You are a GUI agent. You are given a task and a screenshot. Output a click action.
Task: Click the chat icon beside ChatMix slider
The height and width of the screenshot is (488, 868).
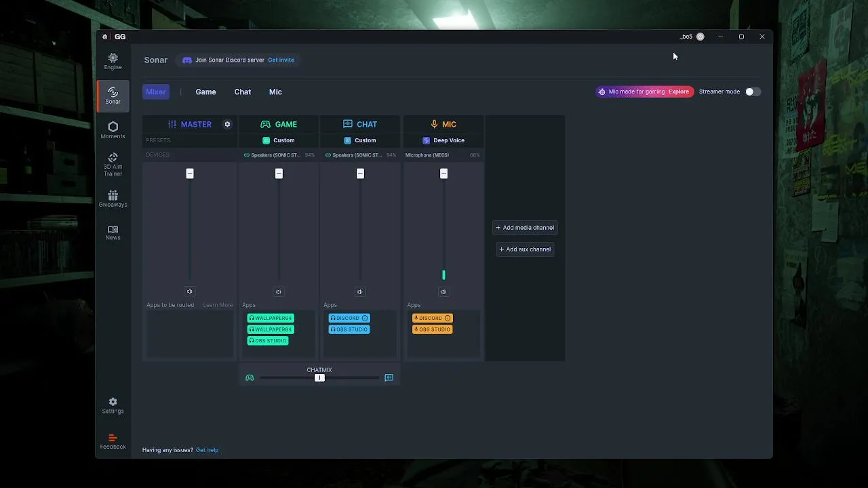(x=389, y=378)
